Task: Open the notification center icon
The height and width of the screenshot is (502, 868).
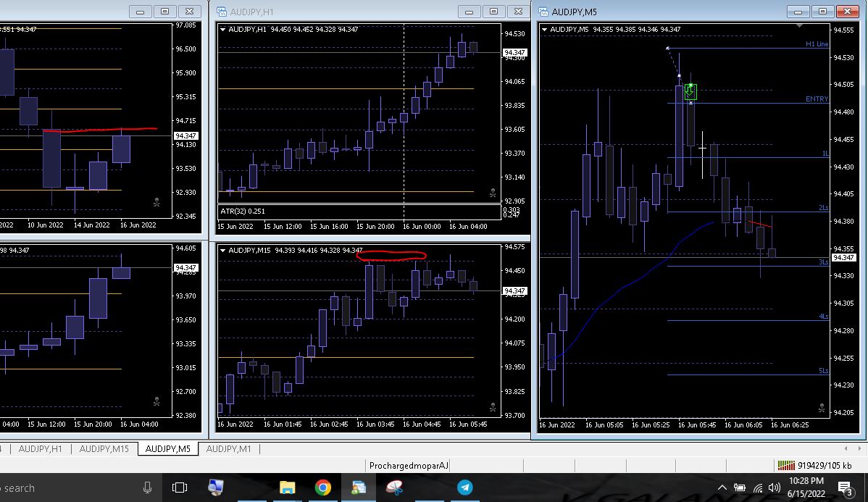Action: click(x=845, y=489)
